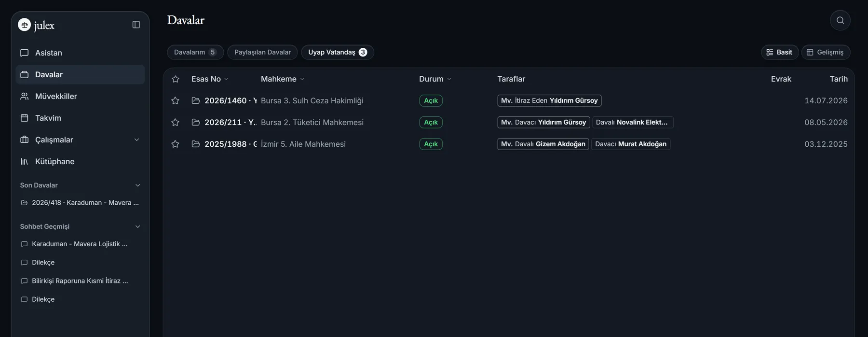Open search with magnifier icon
This screenshot has width=868, height=337.
click(840, 20)
